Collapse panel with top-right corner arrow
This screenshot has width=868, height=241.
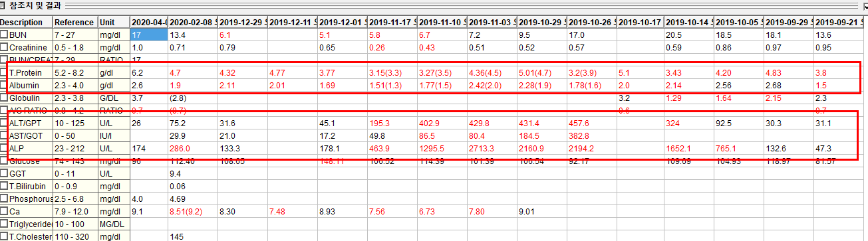(864, 5)
